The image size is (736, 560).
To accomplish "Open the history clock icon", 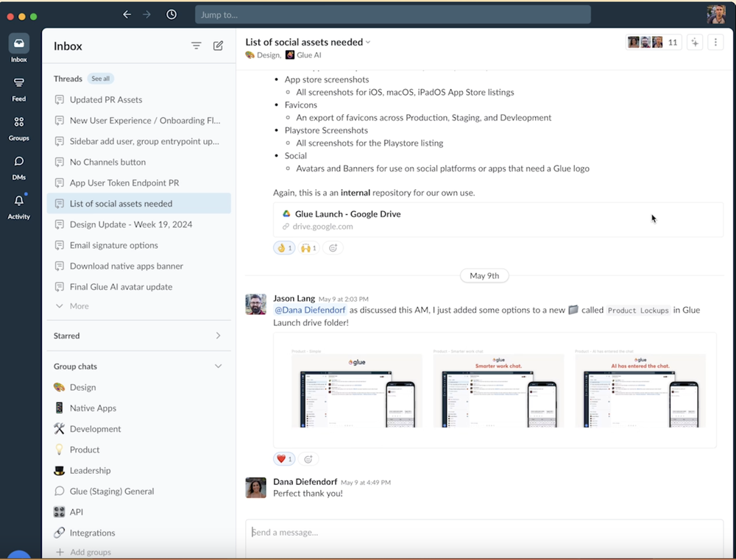I will [171, 15].
